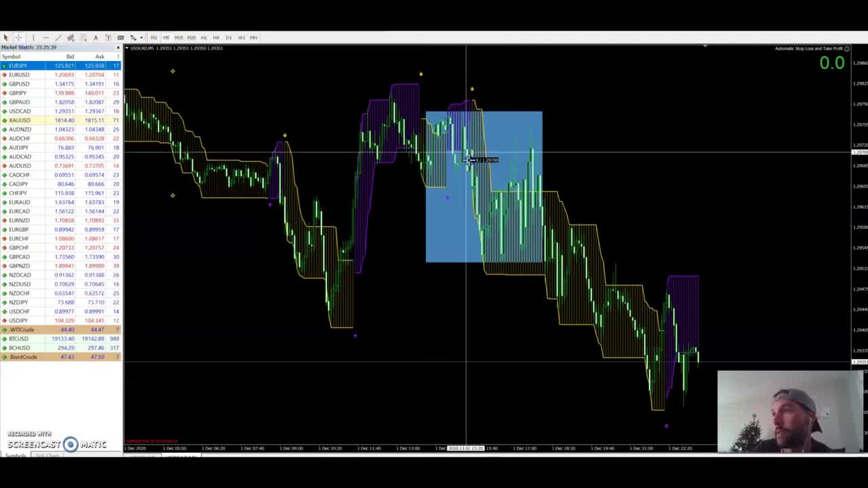Image resolution: width=868 pixels, height=488 pixels.
Task: Close the Market Watch panel
Action: (118, 47)
